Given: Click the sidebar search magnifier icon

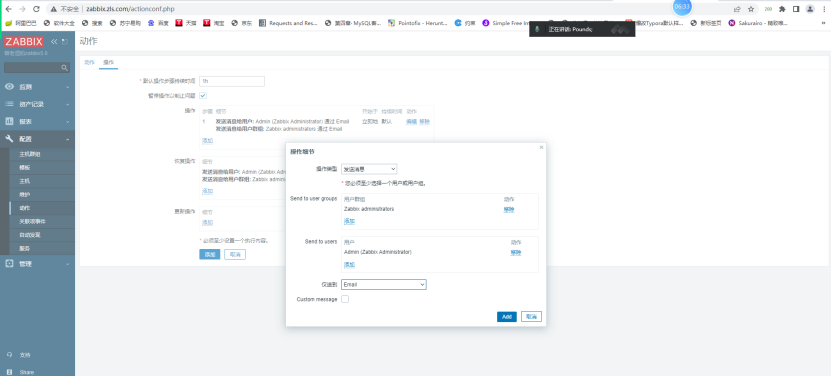Looking at the screenshot, I should (65, 68).
